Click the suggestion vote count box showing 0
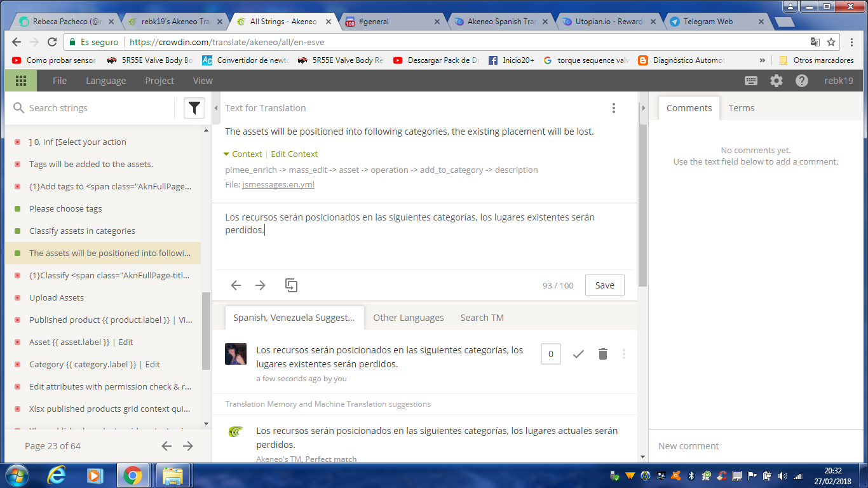Screen dimensions: 868x488 click(x=551, y=354)
